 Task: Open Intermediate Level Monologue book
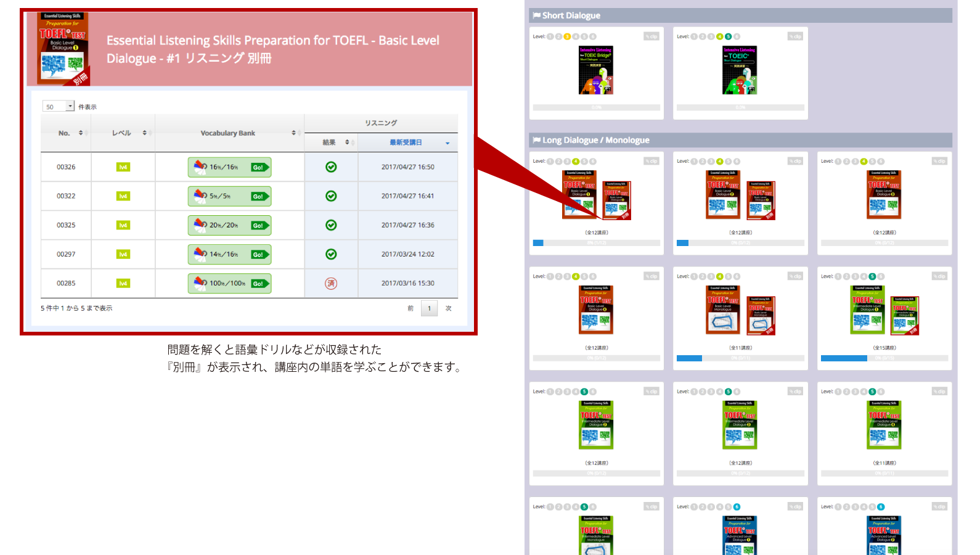(x=596, y=535)
